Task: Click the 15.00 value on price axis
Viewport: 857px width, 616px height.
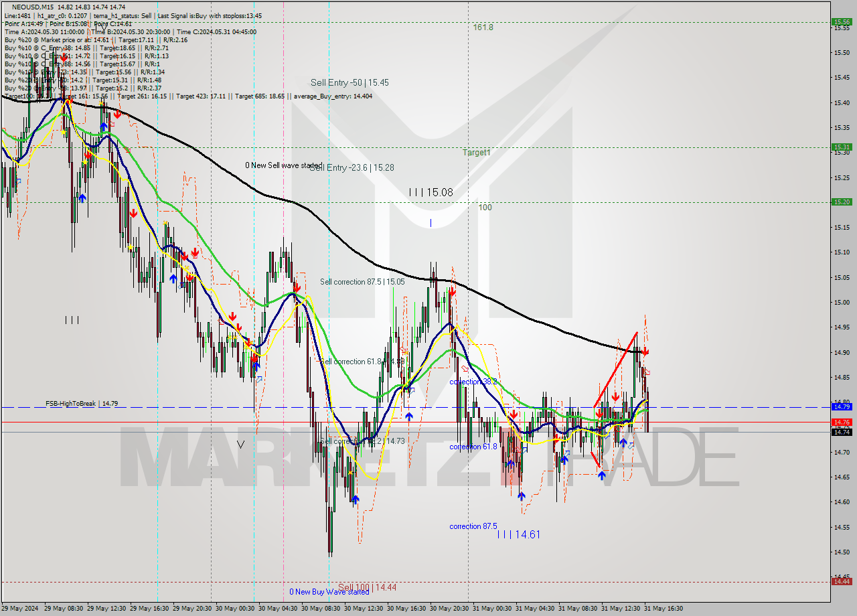Action: [x=842, y=302]
